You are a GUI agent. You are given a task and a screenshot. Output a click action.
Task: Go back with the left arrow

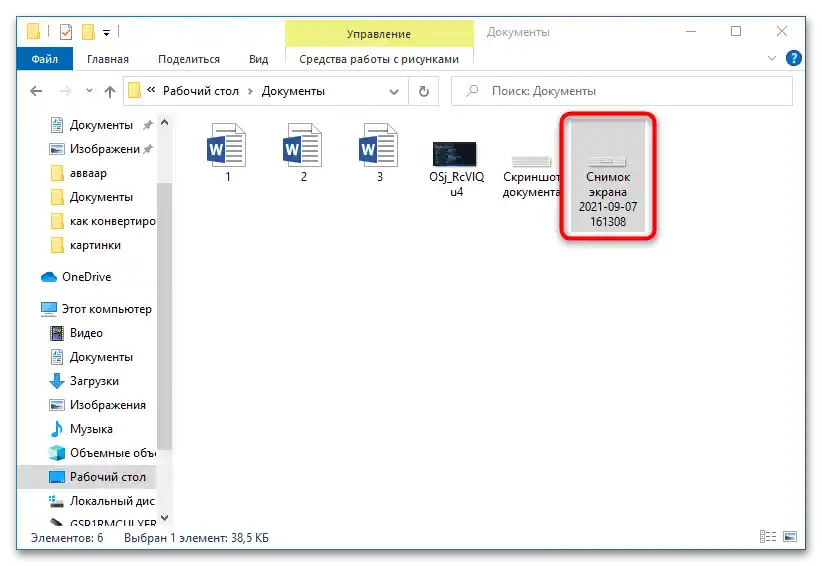pos(36,91)
